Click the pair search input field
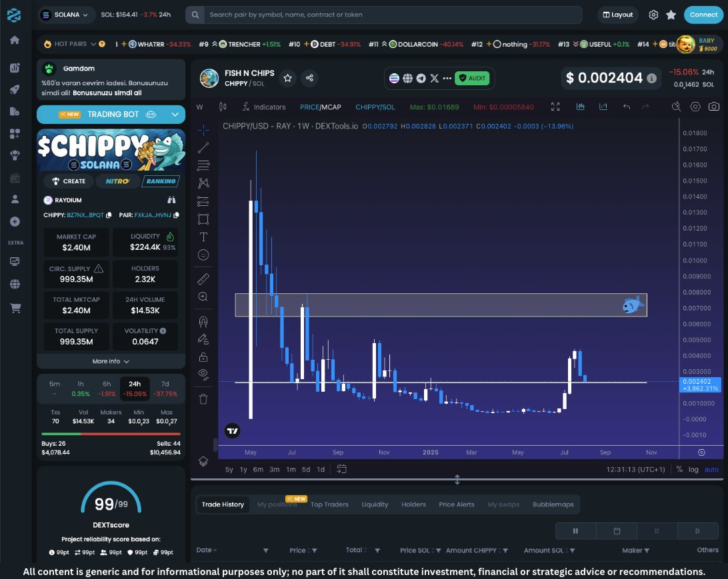This screenshot has width=728, height=579. 393,15
